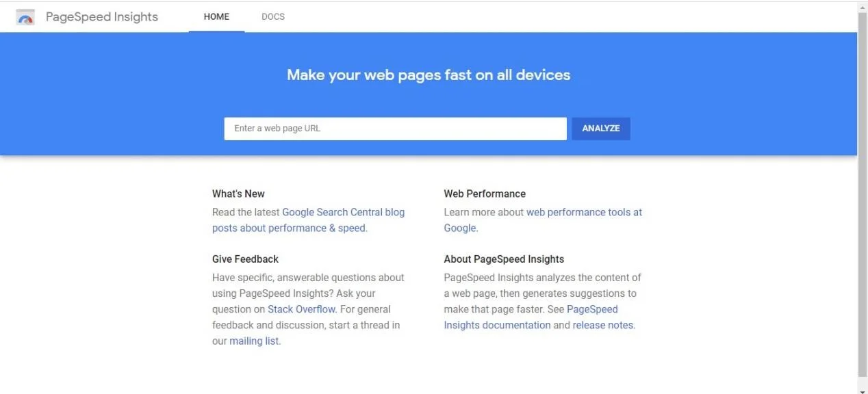Follow the posts about performance & speed link

point(290,228)
